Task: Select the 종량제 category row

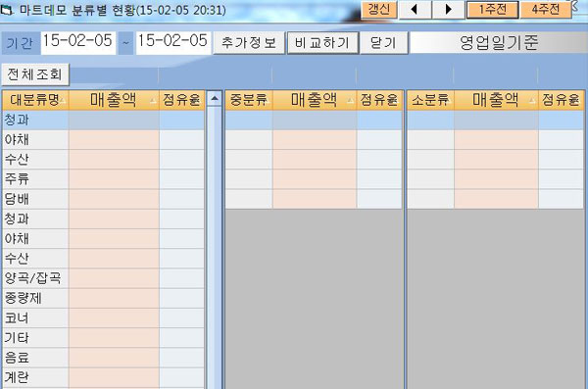Action: pos(103,298)
